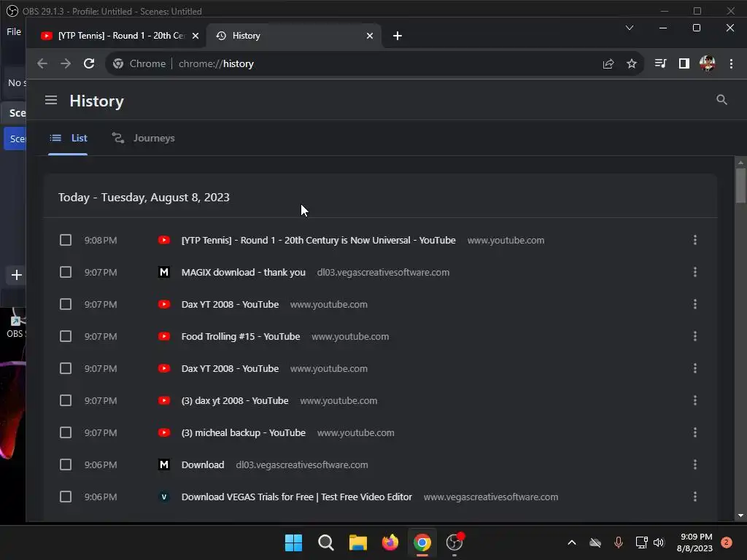747x560 pixels.
Task: Open more actions for Download VEGAS Trials entry
Action: point(694,497)
